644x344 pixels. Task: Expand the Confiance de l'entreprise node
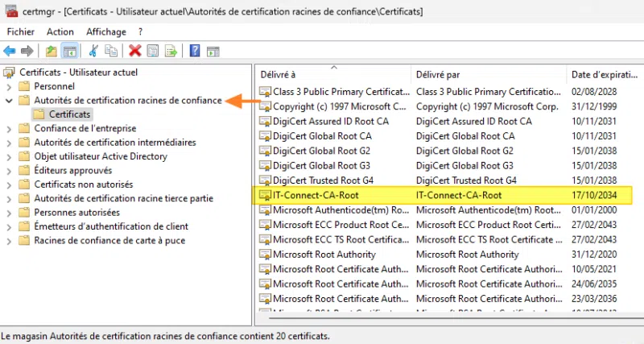(9, 128)
